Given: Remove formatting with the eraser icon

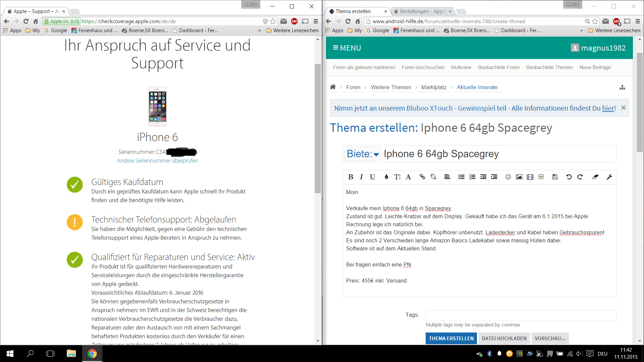Looking at the screenshot, I should point(595,177).
